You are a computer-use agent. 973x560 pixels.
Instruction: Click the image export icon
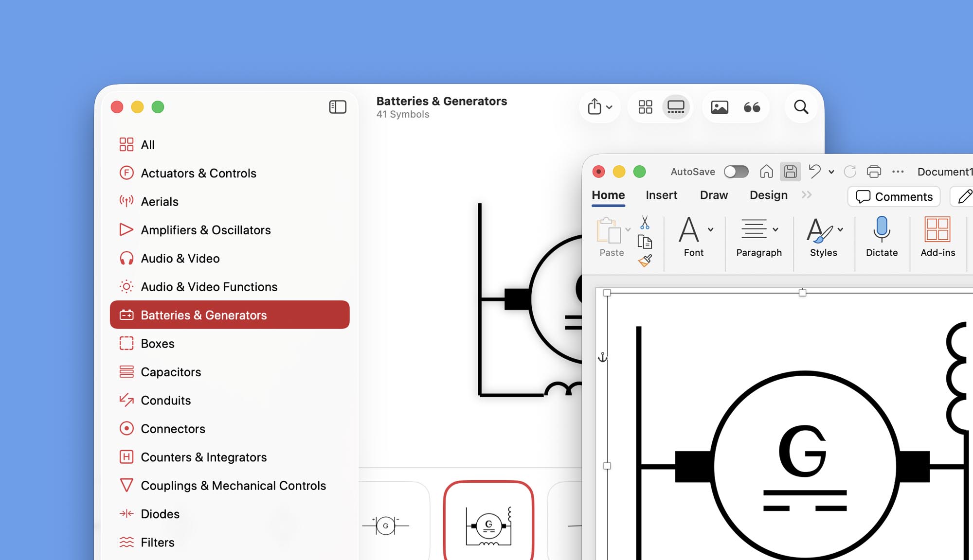click(720, 107)
